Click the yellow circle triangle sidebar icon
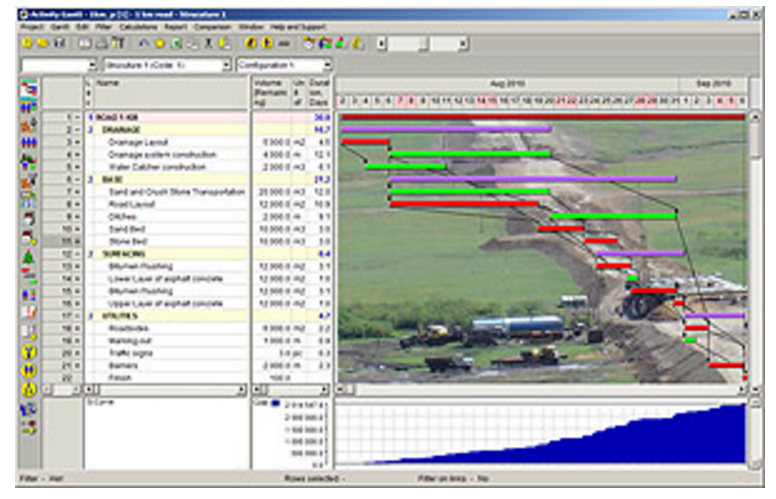Screen dimensions: 776x499 click(29, 390)
